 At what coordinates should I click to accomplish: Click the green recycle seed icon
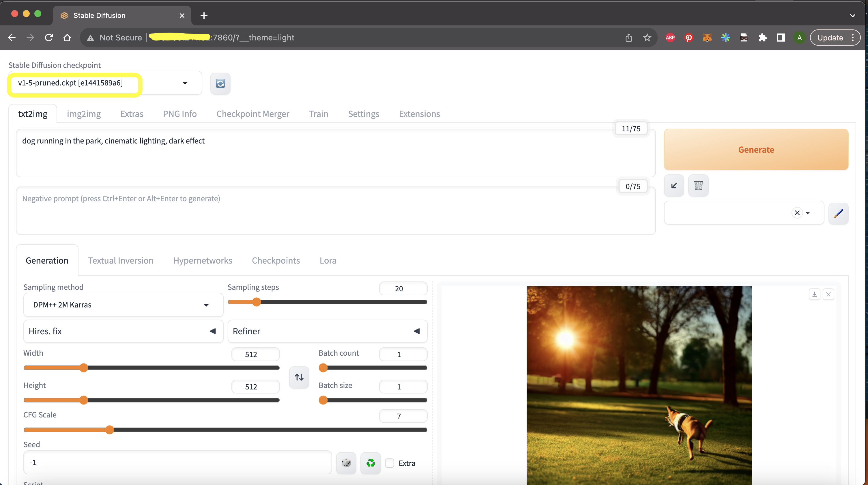pos(370,463)
